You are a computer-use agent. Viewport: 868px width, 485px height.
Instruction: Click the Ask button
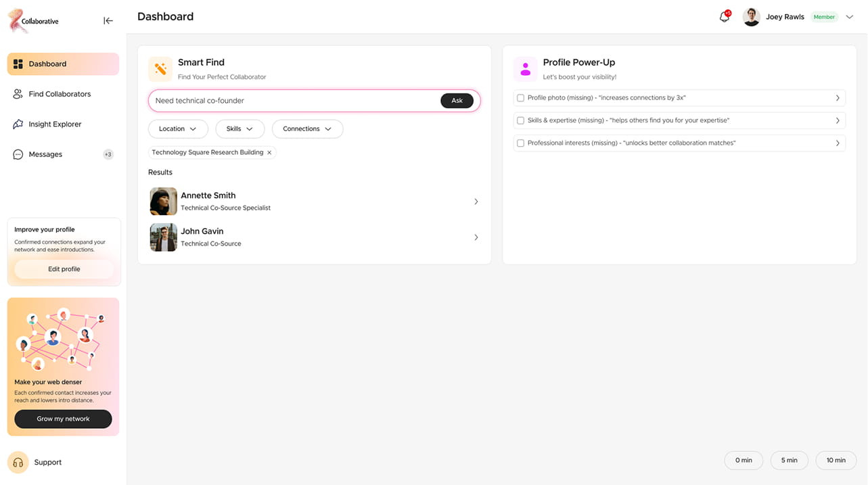(457, 101)
